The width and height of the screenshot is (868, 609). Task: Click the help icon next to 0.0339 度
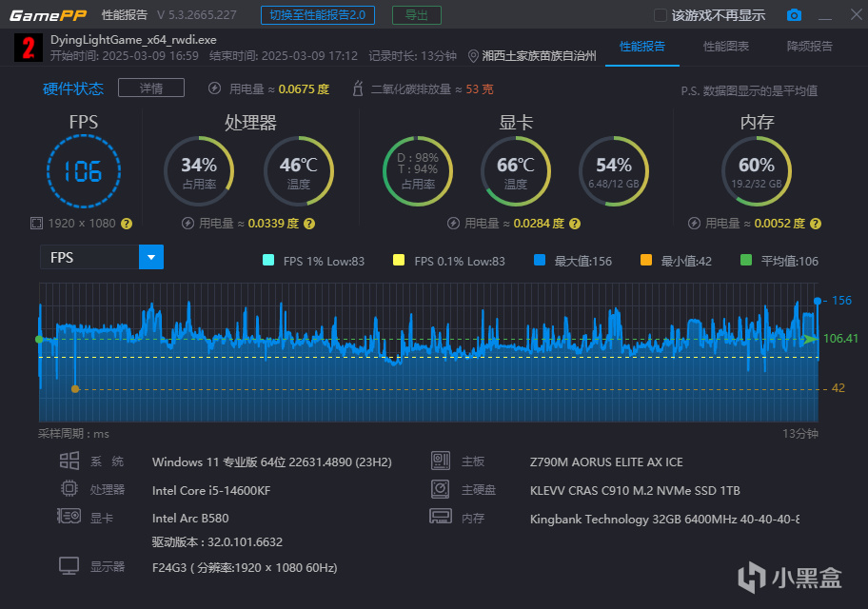coord(309,224)
